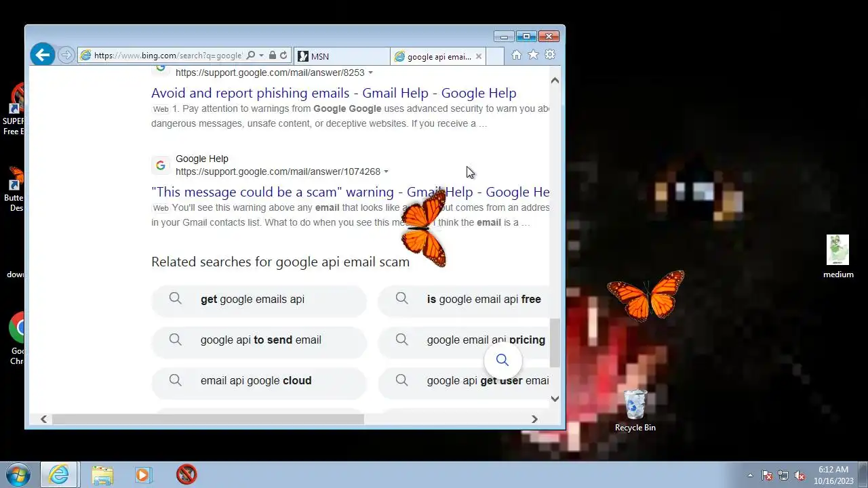The height and width of the screenshot is (488, 868).
Task: Open the Windows Start button
Action: pyautogui.click(x=18, y=474)
